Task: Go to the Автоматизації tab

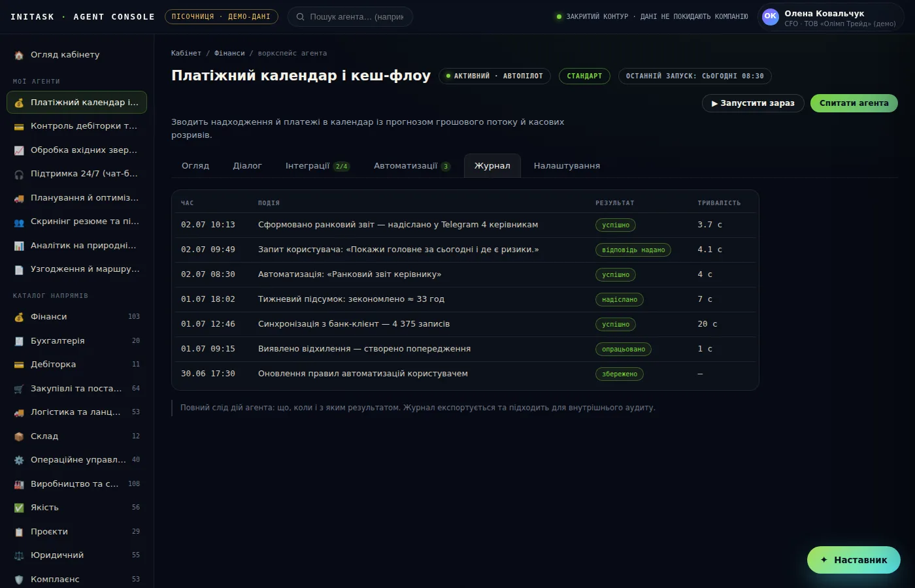Action: [412, 166]
